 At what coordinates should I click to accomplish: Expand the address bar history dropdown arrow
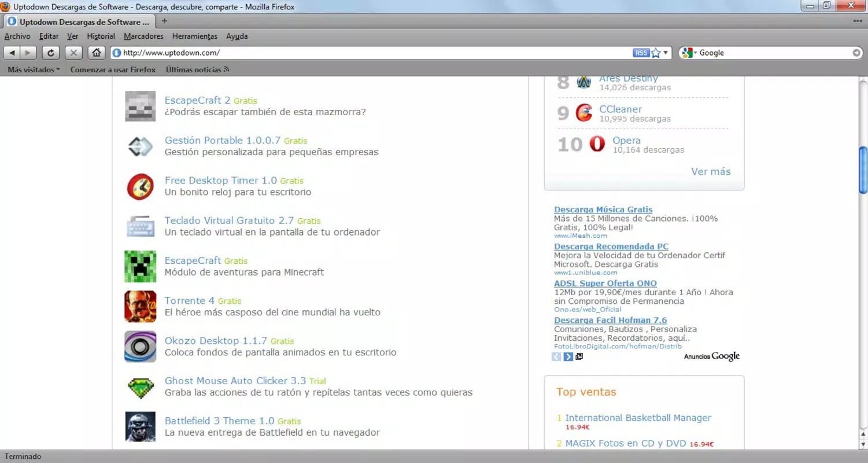(666, 53)
